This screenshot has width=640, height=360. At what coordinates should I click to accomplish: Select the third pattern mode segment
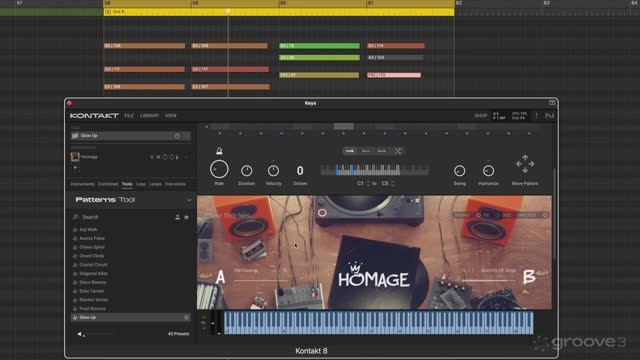382,151
